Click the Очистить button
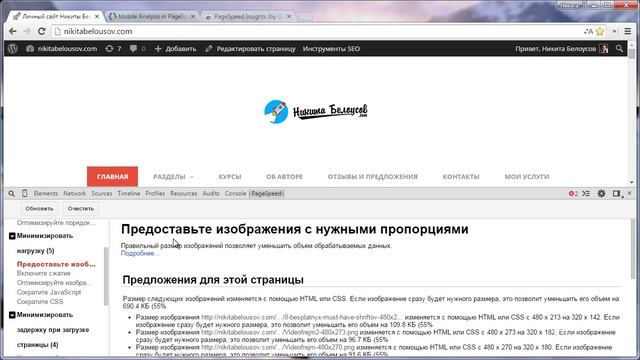Screen dimensions: 640x360 (x=81, y=209)
